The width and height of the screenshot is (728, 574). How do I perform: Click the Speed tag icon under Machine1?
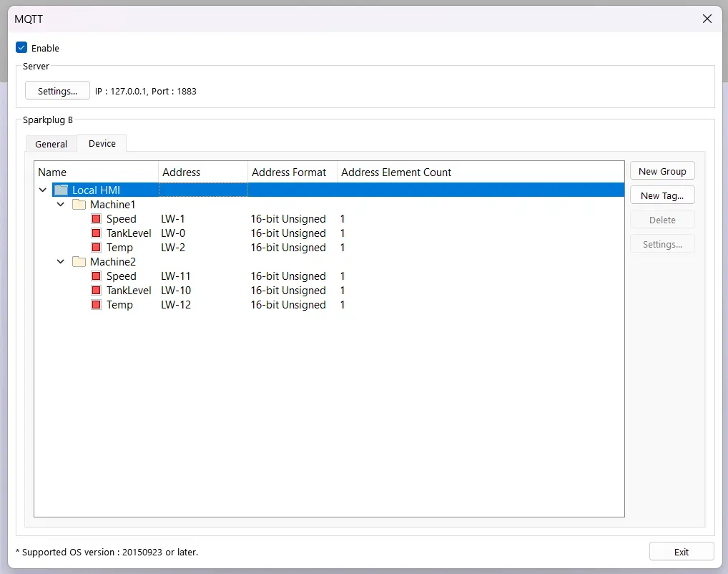pyautogui.click(x=96, y=218)
